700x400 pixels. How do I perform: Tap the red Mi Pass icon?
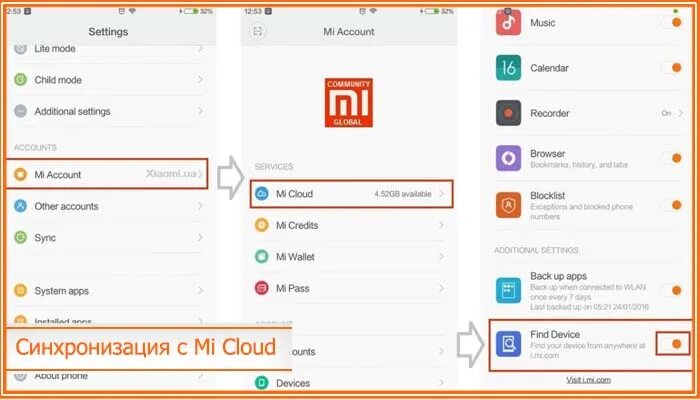point(262,288)
